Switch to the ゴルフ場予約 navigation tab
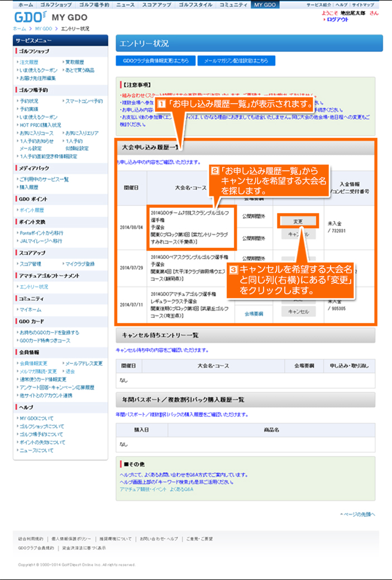 pyautogui.click(x=94, y=5)
